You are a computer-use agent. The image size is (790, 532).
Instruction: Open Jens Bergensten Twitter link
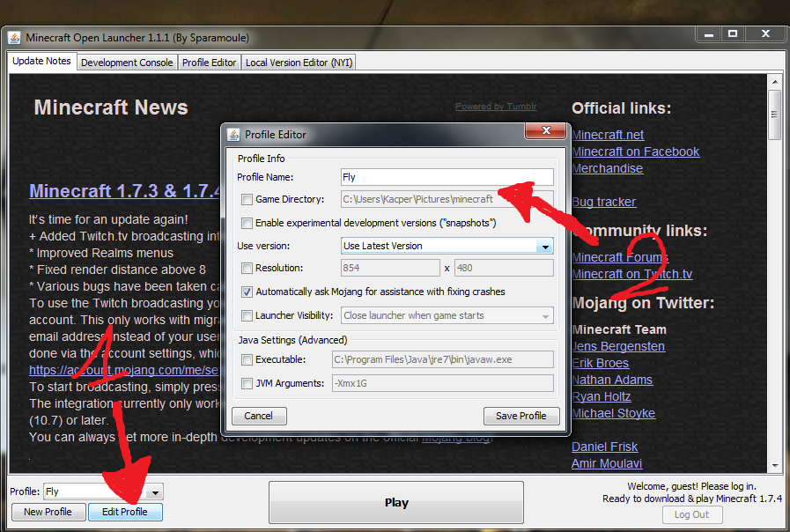618,347
